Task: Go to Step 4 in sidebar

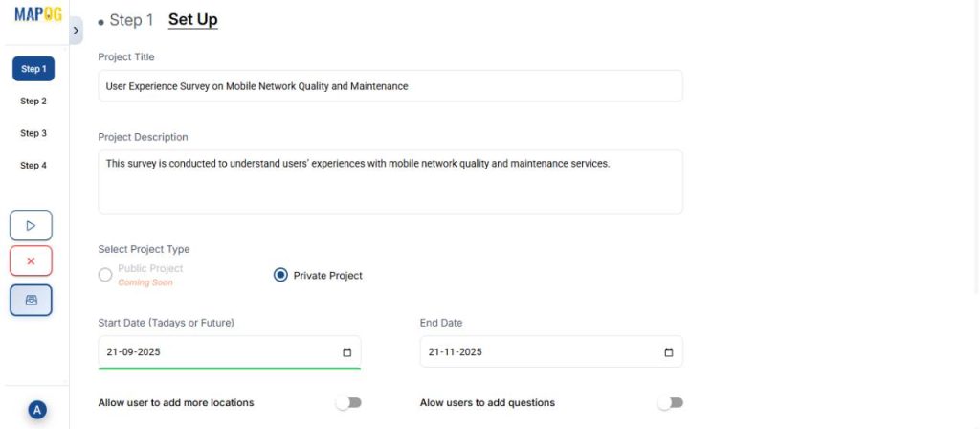Action: pyautogui.click(x=33, y=165)
